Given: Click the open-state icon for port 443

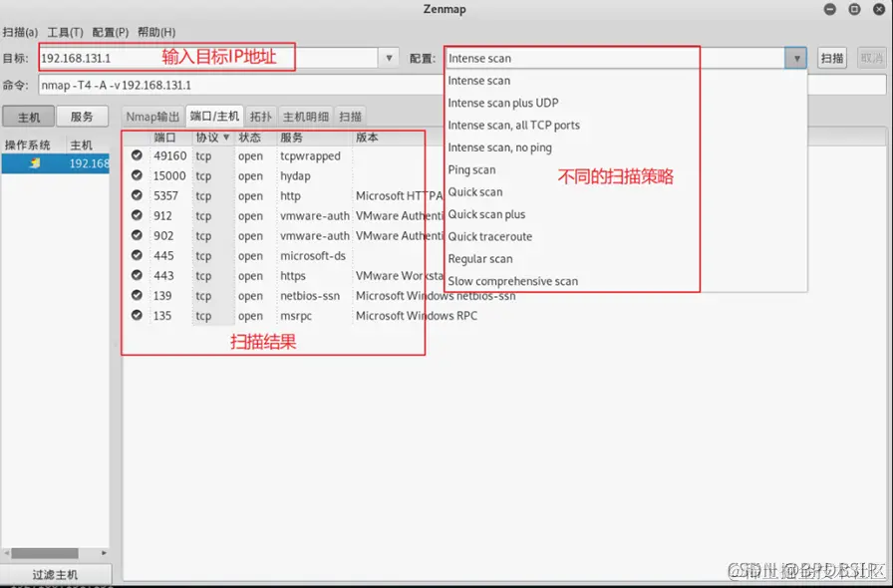Looking at the screenshot, I should click(137, 275).
